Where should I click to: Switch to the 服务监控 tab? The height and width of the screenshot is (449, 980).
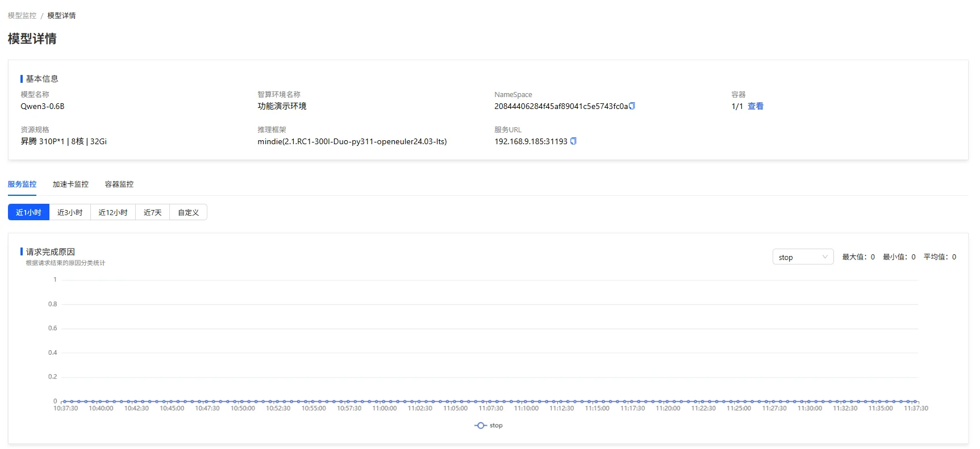(22, 184)
